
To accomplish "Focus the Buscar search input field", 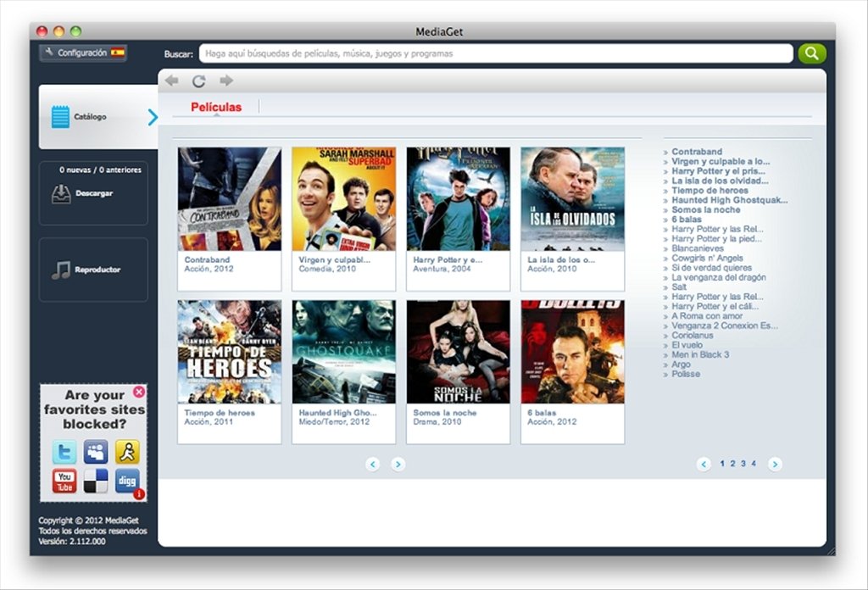I will tap(495, 53).
